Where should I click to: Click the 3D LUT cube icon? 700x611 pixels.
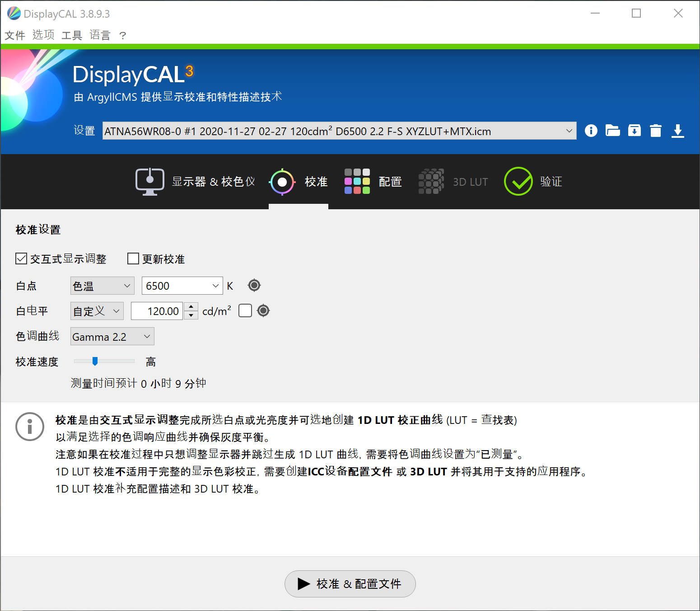(x=431, y=181)
